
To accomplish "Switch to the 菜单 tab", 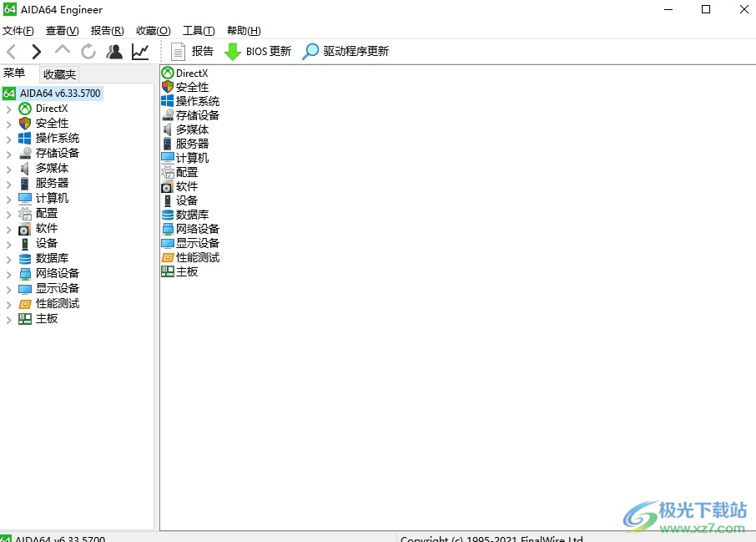I will pos(14,73).
